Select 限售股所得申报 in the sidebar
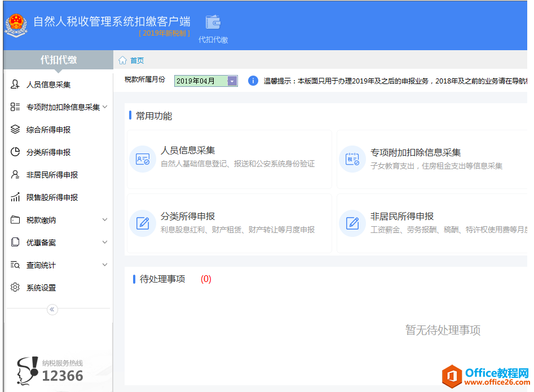Image resolution: width=534 pixels, height=392 pixels. pyautogui.click(x=52, y=197)
